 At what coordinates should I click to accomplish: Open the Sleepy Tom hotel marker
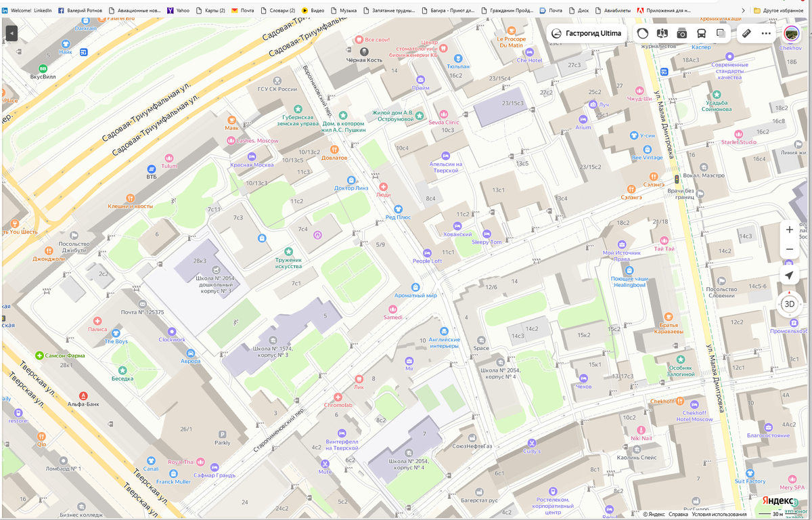486,234
